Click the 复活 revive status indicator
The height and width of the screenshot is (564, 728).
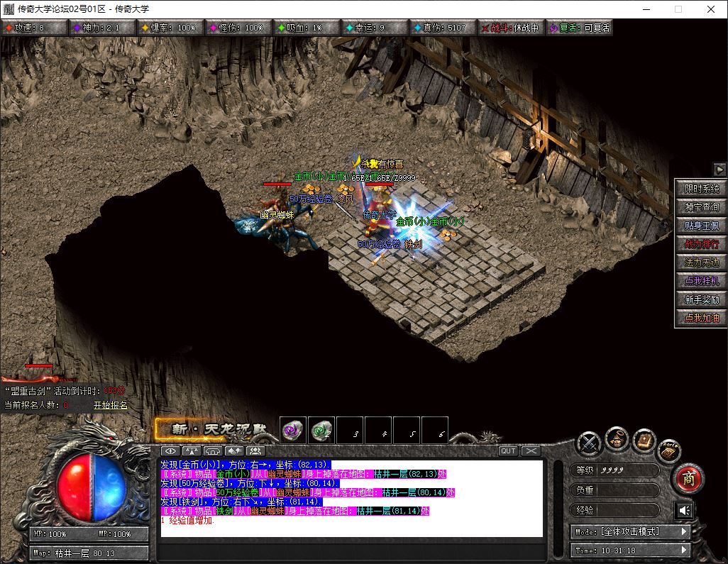(579, 28)
